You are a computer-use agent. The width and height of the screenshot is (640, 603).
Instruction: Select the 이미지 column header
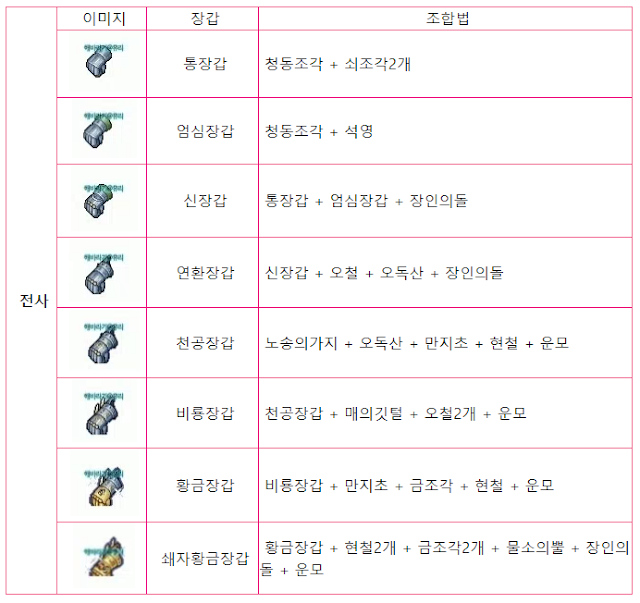[104, 18]
